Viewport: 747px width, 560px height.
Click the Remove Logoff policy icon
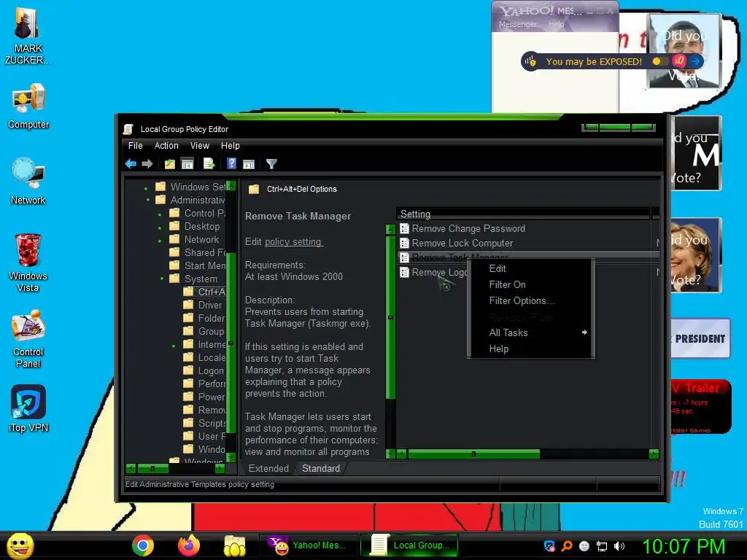tap(404, 273)
